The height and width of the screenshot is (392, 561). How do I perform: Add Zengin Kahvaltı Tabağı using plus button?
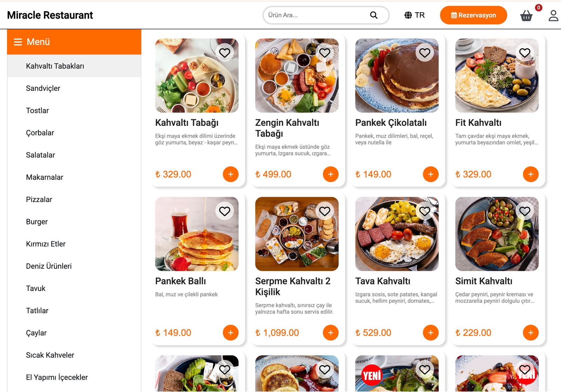tap(330, 174)
